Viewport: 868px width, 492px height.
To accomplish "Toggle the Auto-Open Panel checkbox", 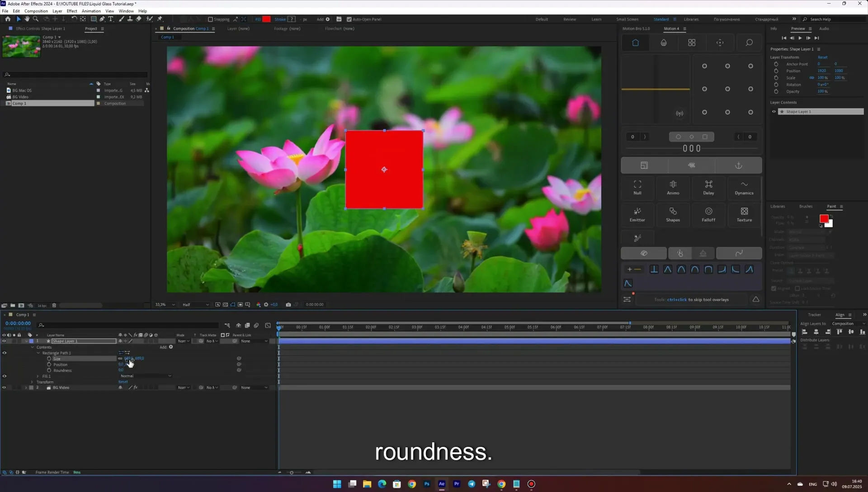I will tap(349, 19).
